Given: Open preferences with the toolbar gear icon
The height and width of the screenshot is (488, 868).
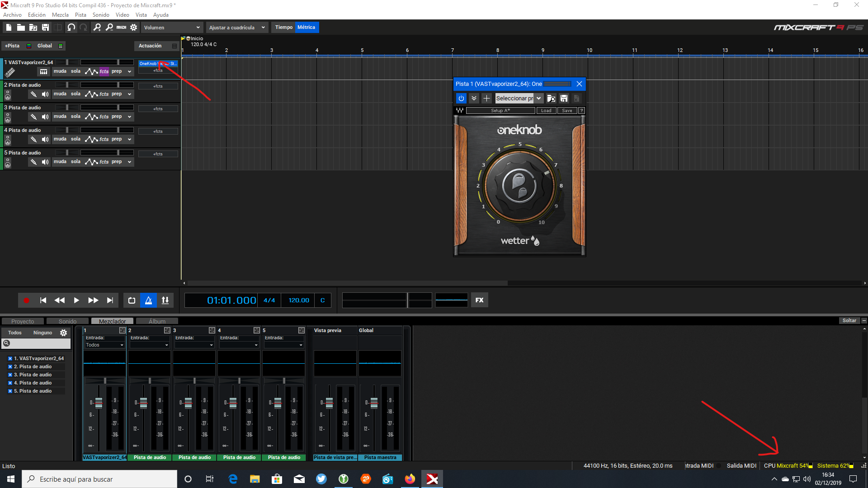Looking at the screenshot, I should click(134, 28).
